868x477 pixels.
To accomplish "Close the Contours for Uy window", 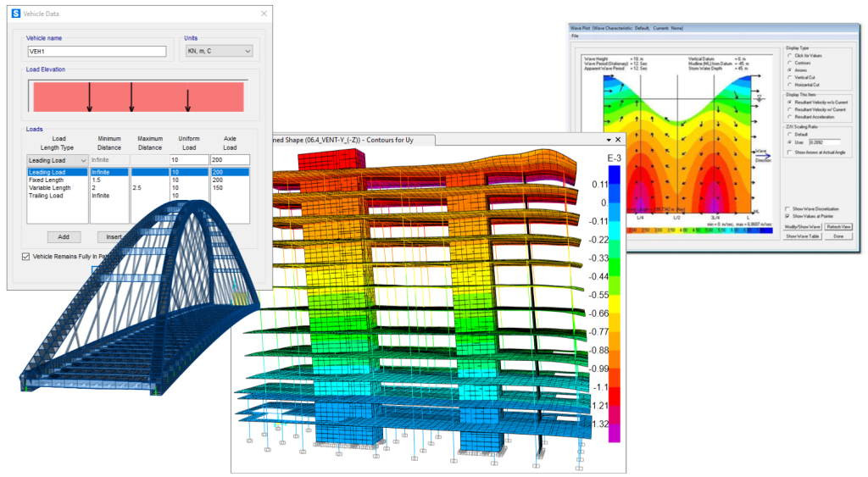I will [x=618, y=140].
